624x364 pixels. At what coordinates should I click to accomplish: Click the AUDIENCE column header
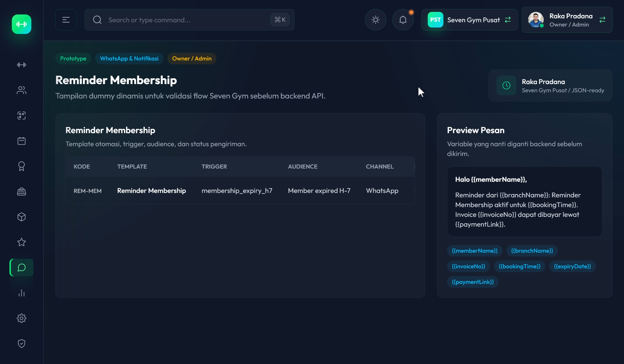coord(303,167)
